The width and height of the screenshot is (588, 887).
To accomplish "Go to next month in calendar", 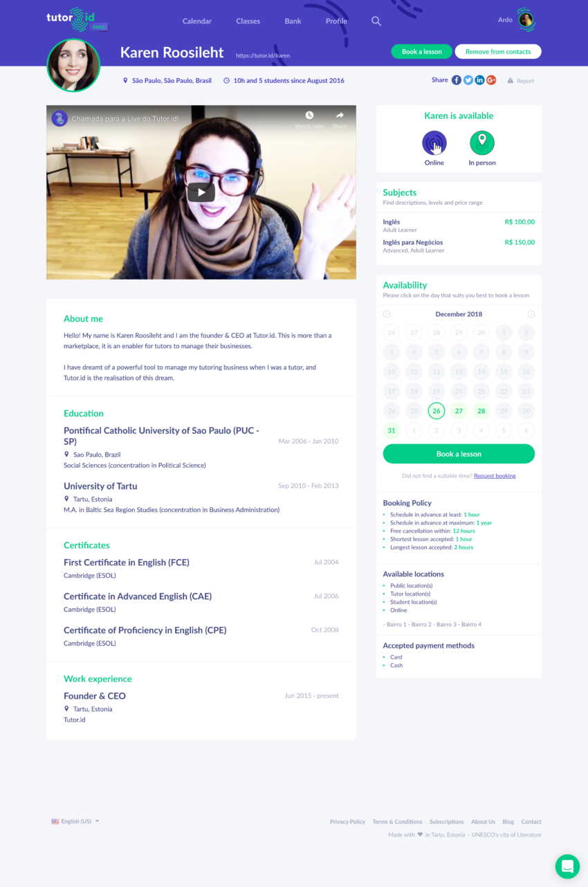I will click(x=531, y=314).
